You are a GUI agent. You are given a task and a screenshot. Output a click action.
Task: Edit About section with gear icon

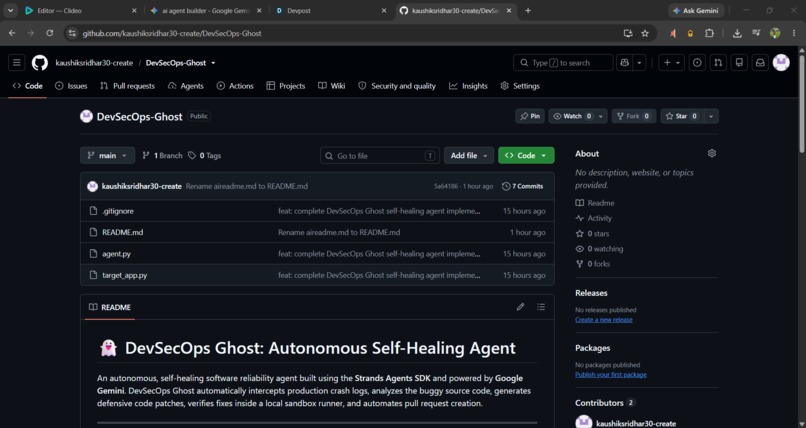point(711,153)
